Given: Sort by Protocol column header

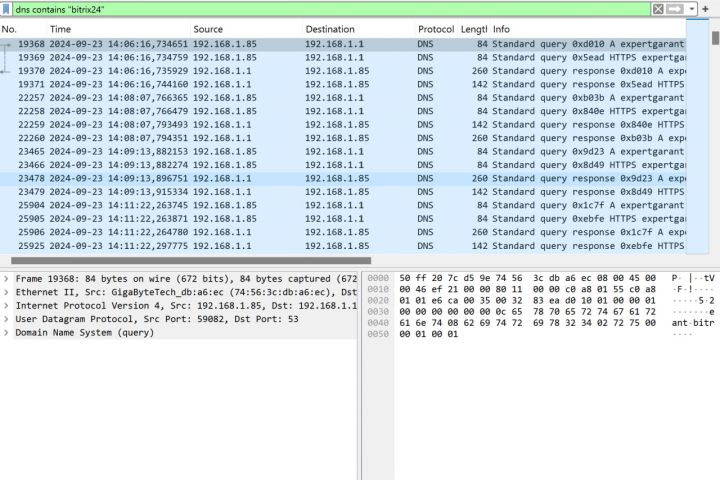Looking at the screenshot, I should pyautogui.click(x=436, y=29).
